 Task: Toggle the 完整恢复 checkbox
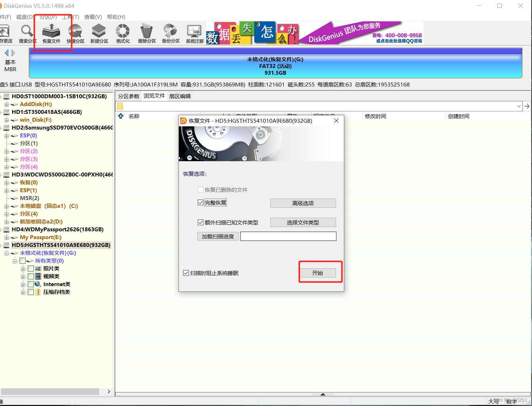pos(201,202)
